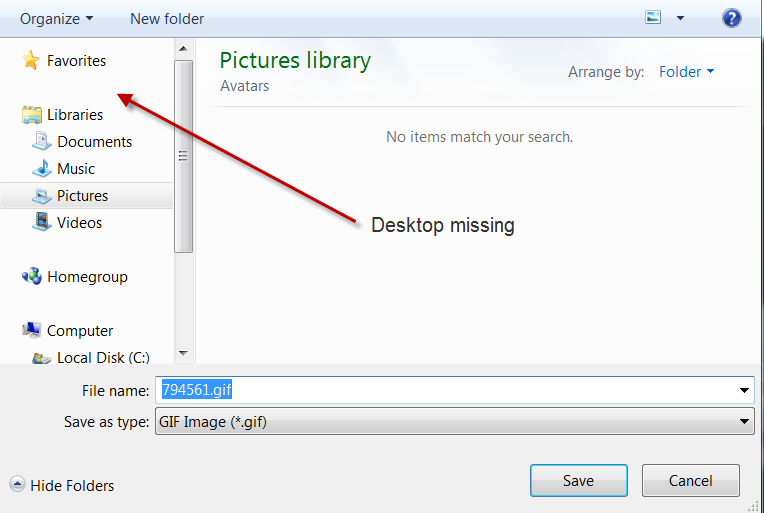The height and width of the screenshot is (513, 764).
Task: Click New folder in the toolbar
Action: tap(167, 19)
